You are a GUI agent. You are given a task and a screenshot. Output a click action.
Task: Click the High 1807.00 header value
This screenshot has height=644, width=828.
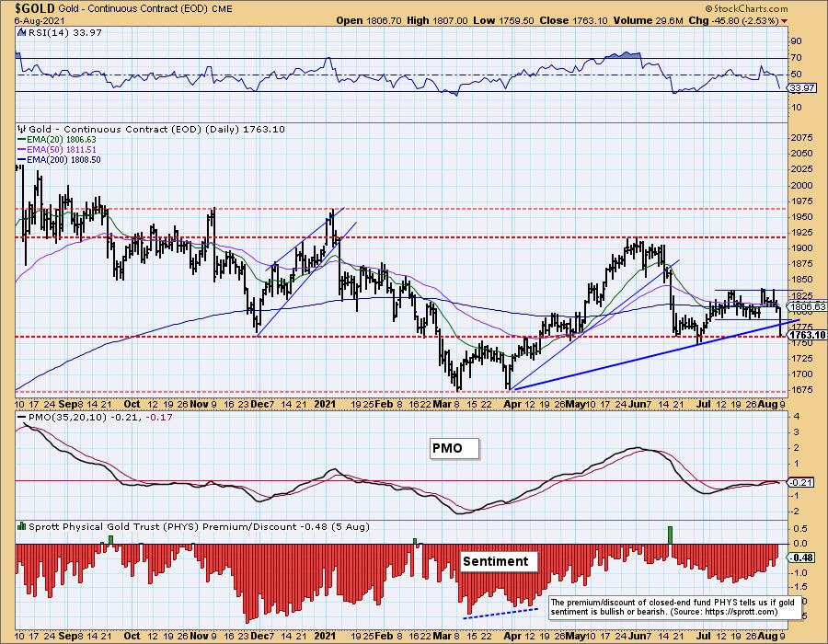438,20
